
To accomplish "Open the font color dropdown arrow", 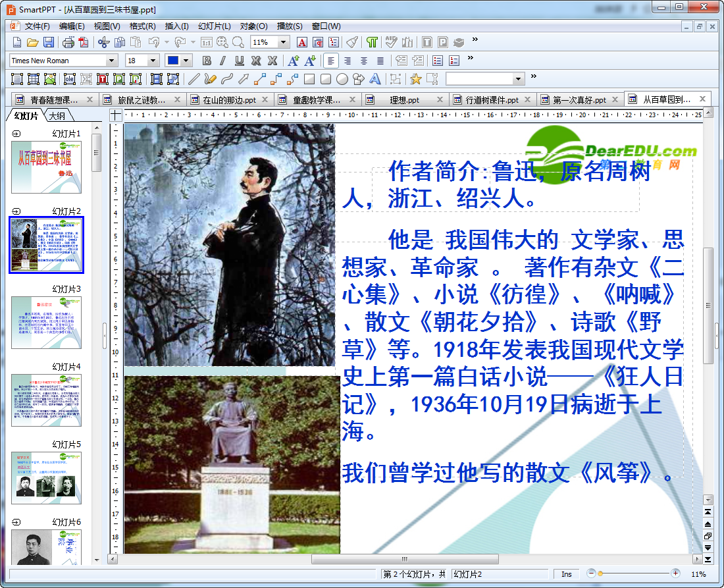I will click(x=186, y=61).
